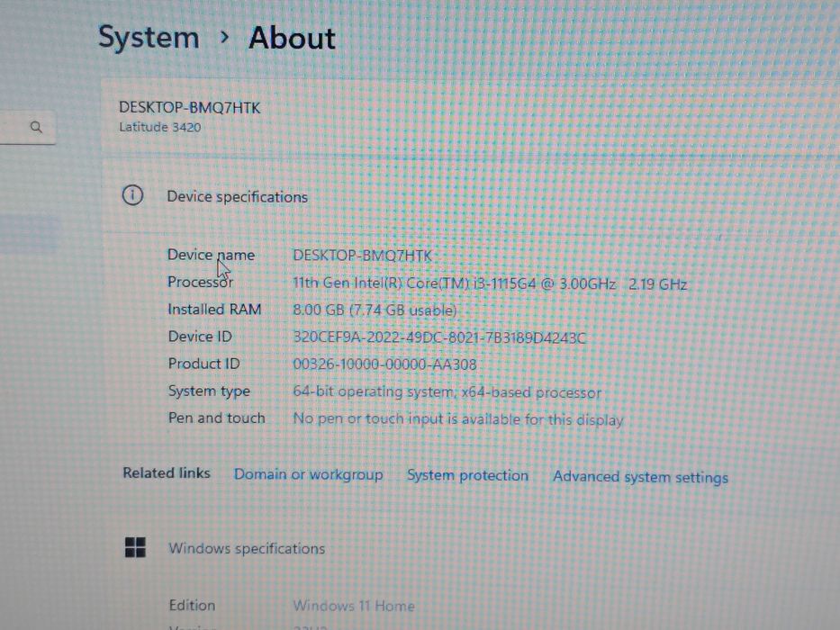
Task: Select the No pen or touch input text
Action: pyautogui.click(x=458, y=418)
